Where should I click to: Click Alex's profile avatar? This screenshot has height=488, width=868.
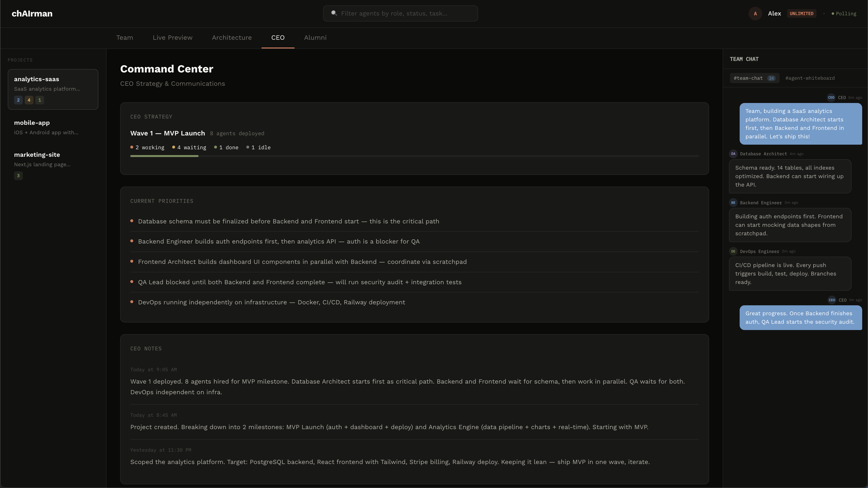[x=755, y=14]
